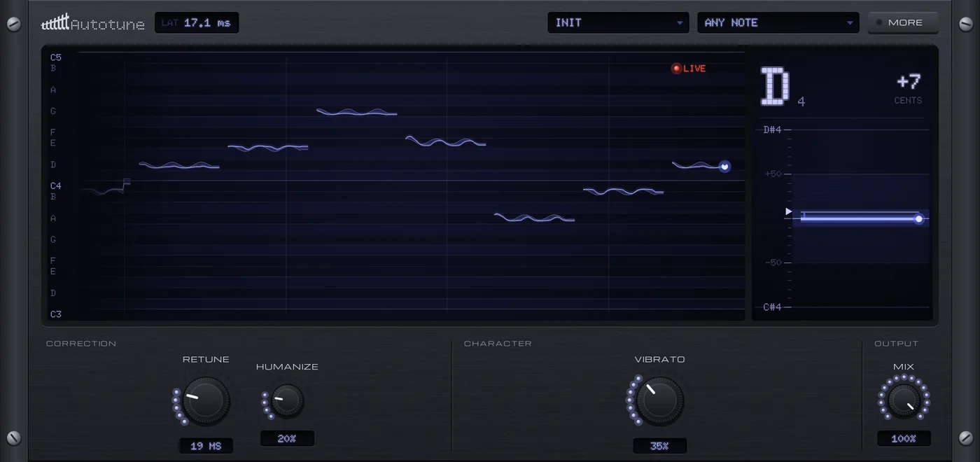Click the RETUNE label

pyautogui.click(x=206, y=359)
